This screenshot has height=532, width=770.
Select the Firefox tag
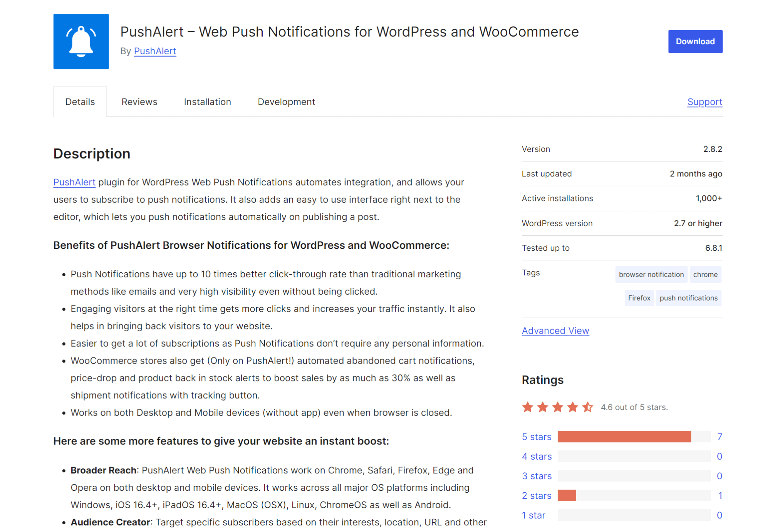639,298
